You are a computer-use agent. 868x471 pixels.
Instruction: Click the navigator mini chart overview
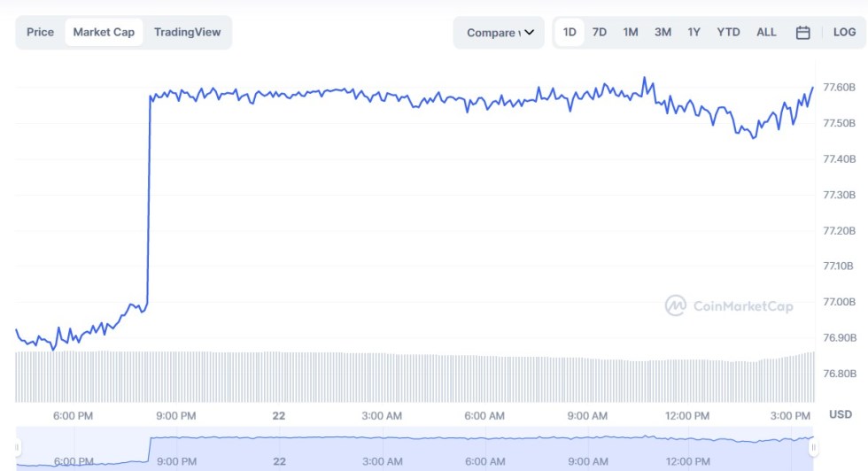click(x=415, y=448)
